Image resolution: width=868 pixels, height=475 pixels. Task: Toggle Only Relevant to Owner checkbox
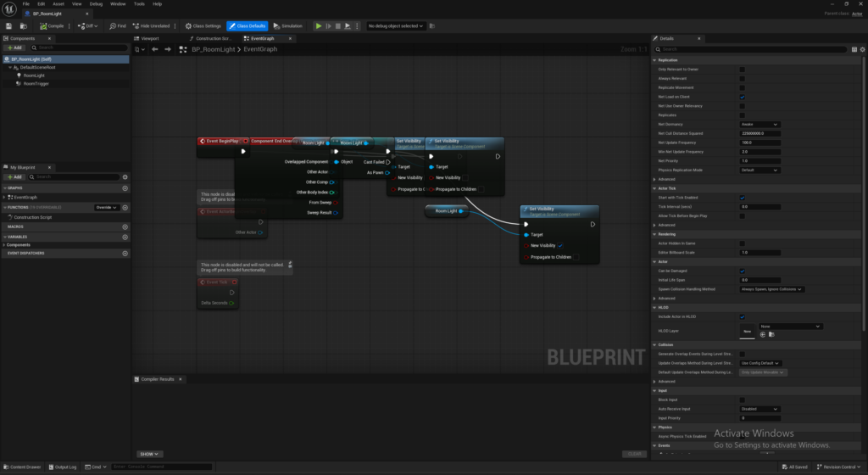(x=743, y=70)
